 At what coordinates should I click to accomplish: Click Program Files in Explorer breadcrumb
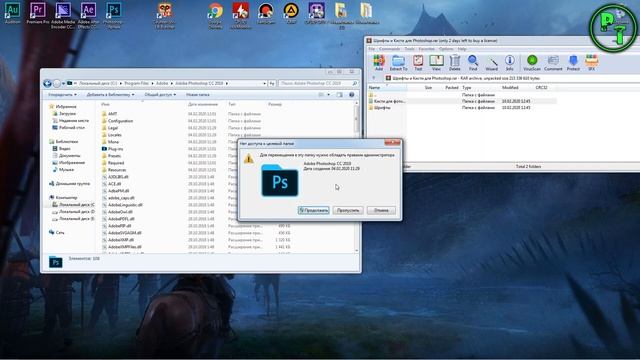(137, 83)
